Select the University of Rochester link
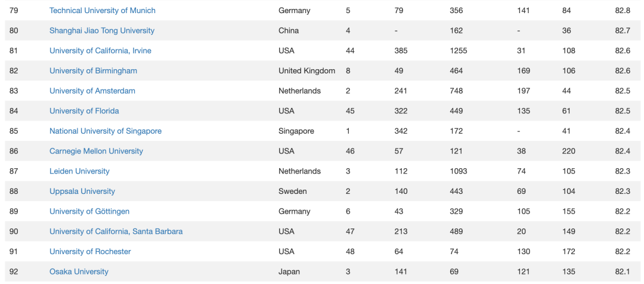 [x=90, y=252]
